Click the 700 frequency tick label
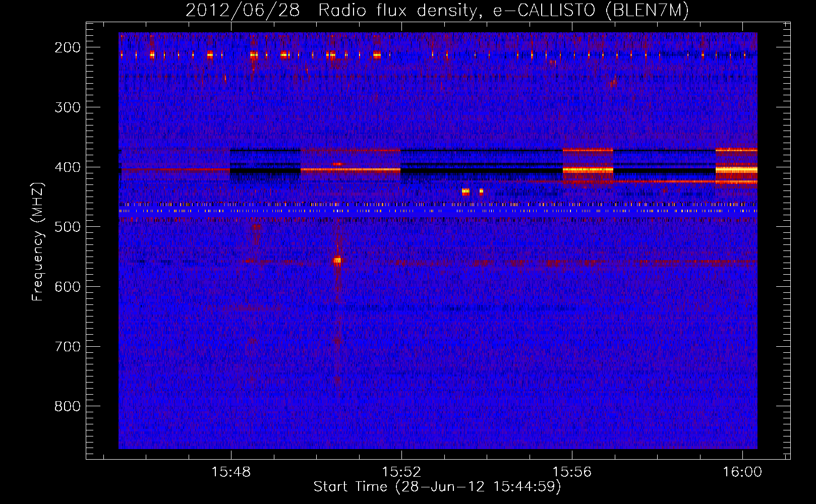Screen dimensions: 816x504 click(x=68, y=347)
